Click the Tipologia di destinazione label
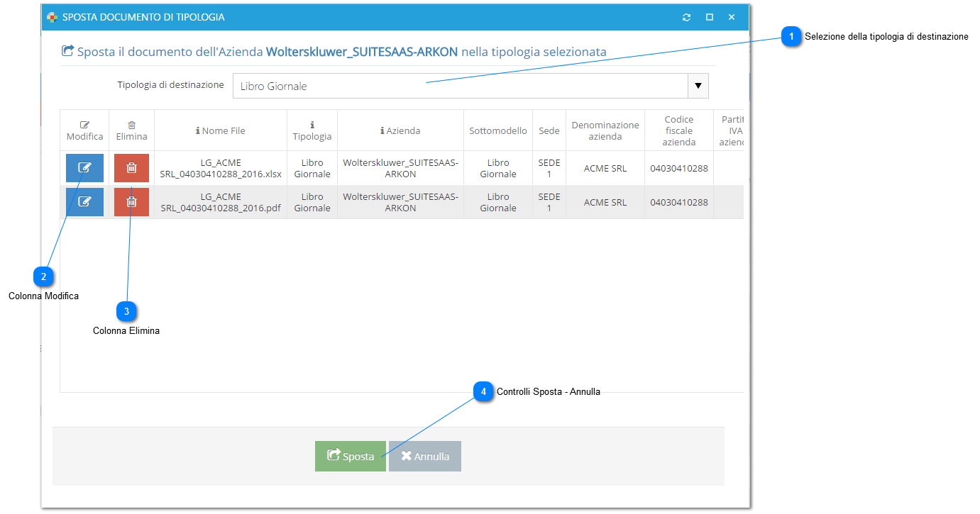The image size is (980, 514). coord(170,85)
